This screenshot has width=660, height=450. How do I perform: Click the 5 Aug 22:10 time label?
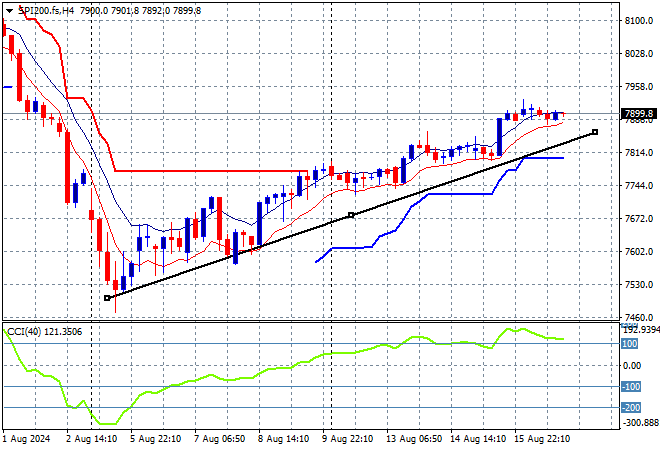pos(156,439)
